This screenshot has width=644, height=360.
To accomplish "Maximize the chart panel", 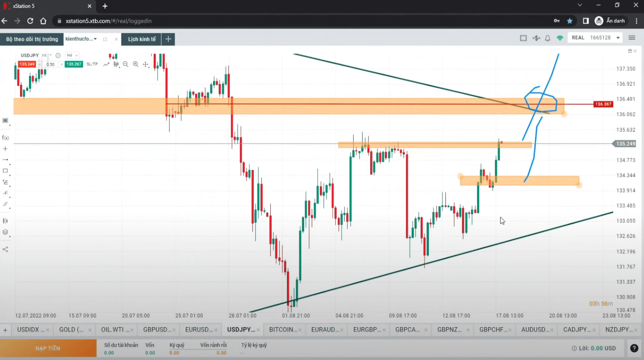I will click(x=630, y=51).
